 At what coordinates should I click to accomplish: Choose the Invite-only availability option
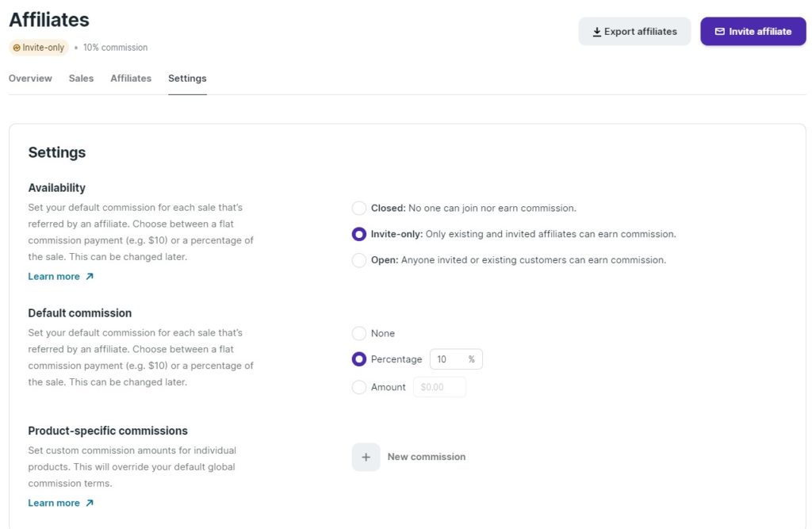[x=359, y=234]
